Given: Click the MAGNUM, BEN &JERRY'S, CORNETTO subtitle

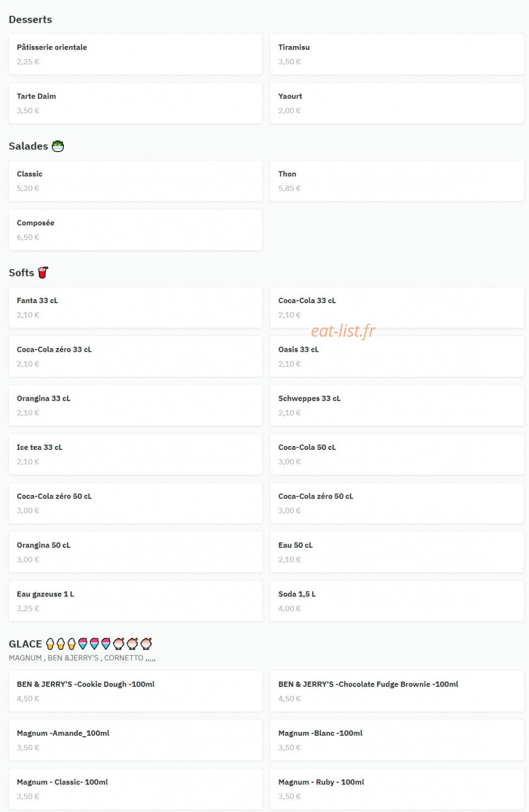Looking at the screenshot, I should click(82, 658).
